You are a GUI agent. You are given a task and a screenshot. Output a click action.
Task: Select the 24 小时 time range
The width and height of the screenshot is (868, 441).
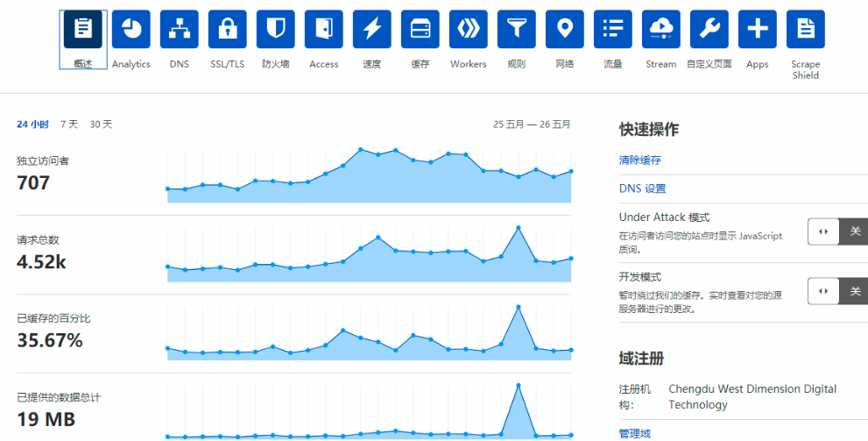click(32, 124)
